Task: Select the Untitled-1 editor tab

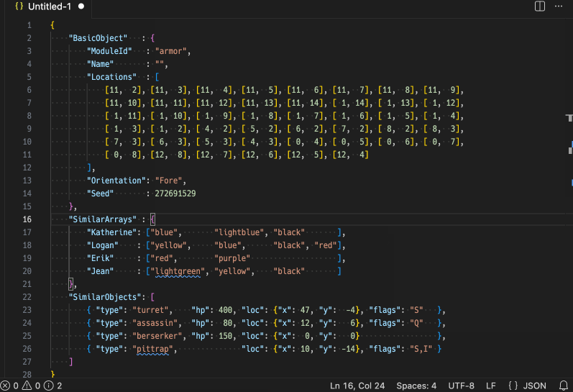Action: 49,6
